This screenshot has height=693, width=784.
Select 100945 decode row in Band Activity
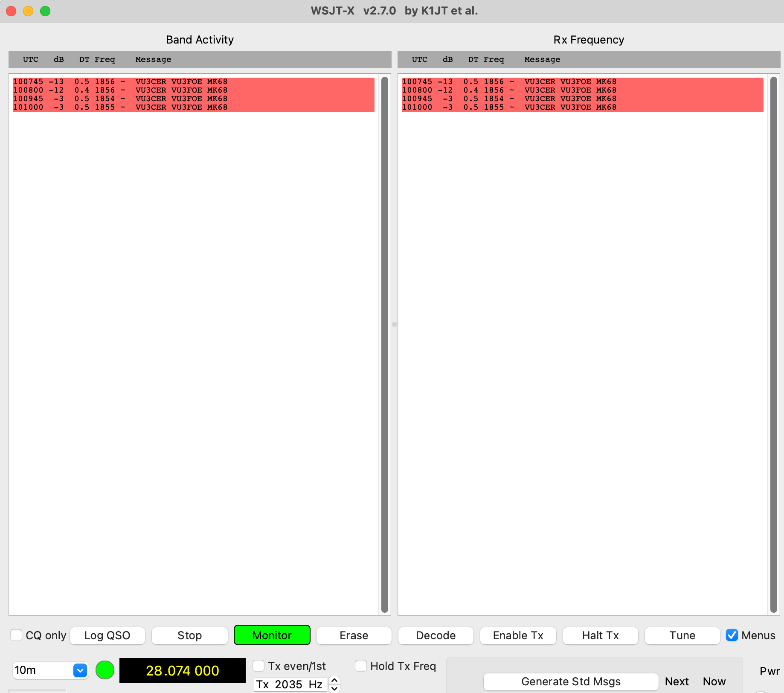coord(194,99)
